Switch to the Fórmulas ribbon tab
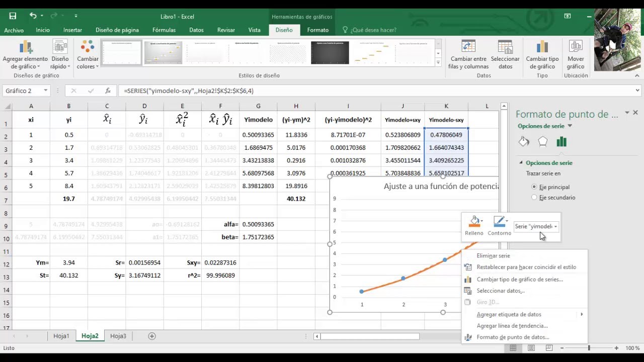Screen dimensions: 644x362 click(x=164, y=30)
